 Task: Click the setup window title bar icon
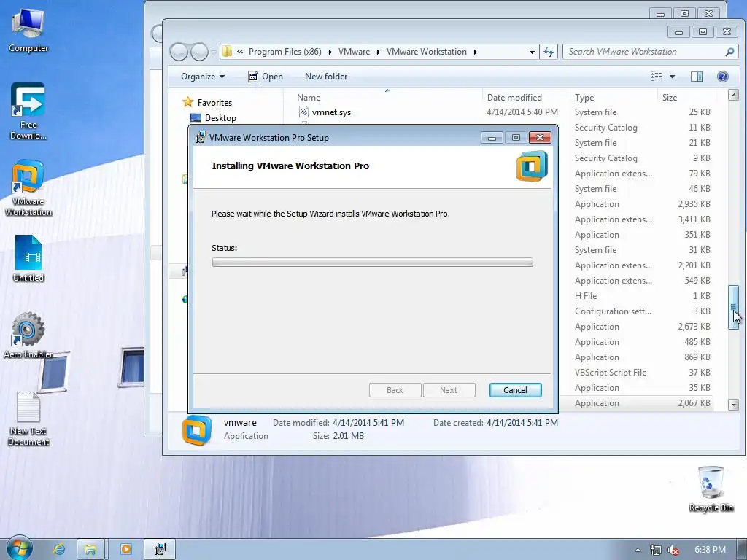(201, 138)
